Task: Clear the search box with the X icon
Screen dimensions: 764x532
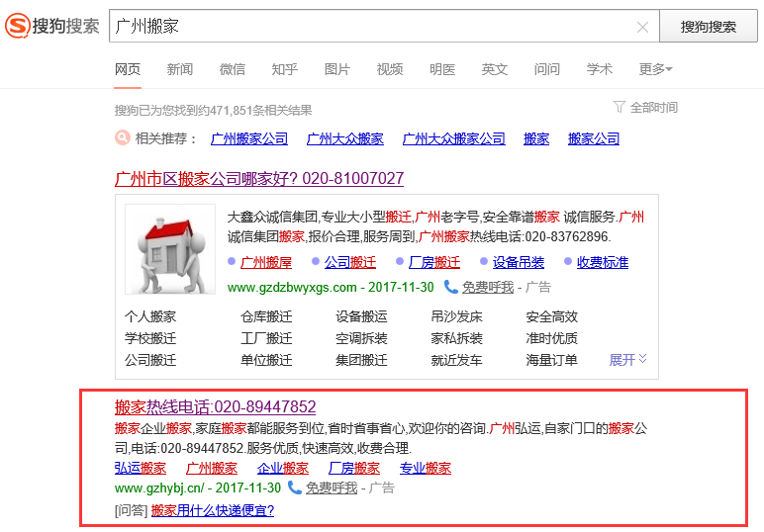Action: 642,28
